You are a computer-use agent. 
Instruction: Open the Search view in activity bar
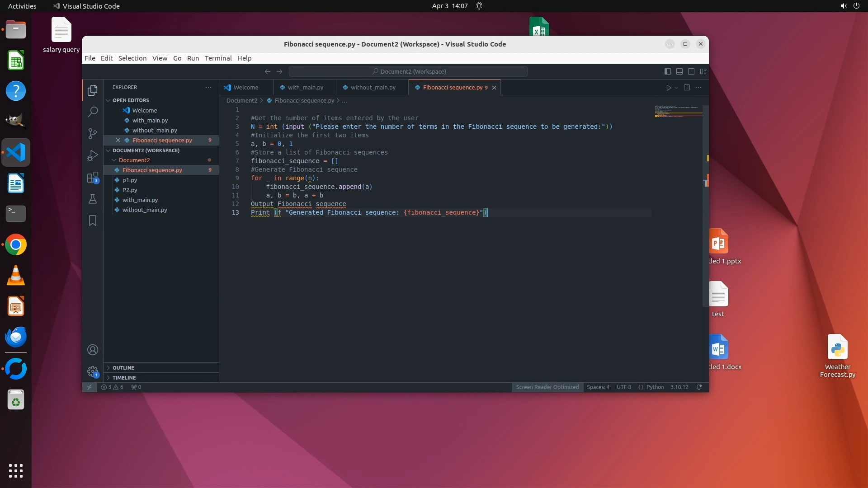pyautogui.click(x=93, y=112)
